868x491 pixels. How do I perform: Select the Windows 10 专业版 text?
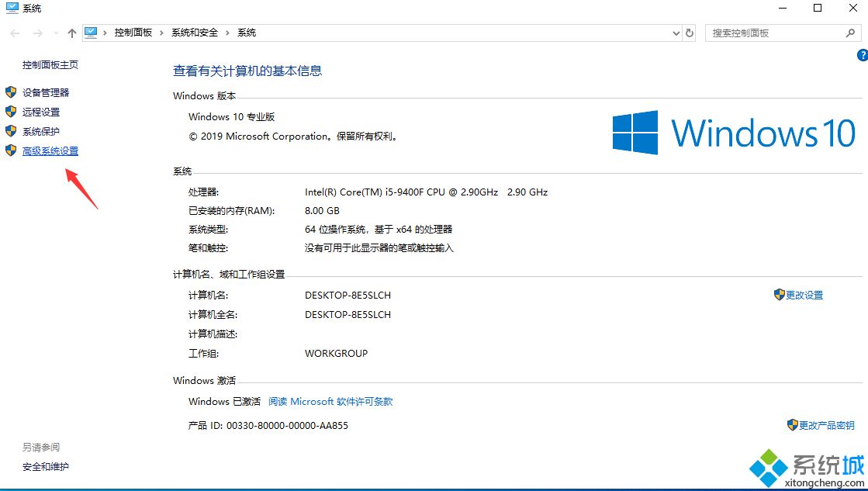(231, 117)
